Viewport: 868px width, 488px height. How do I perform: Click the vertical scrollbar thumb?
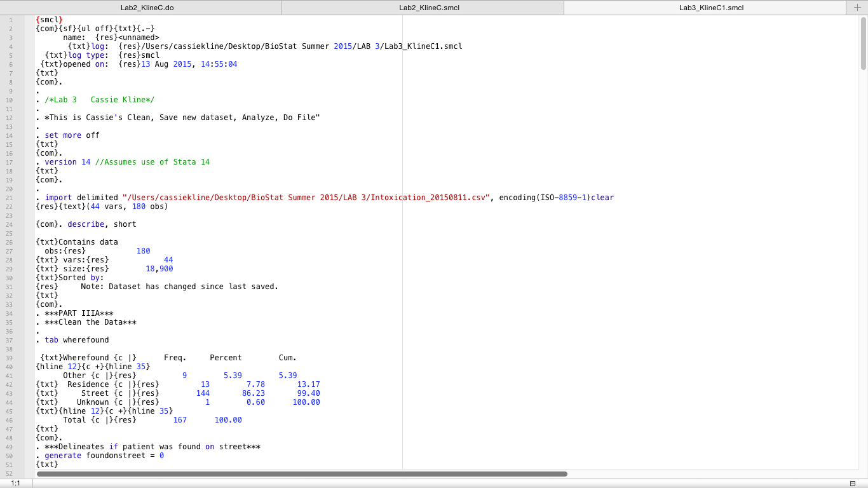864,44
